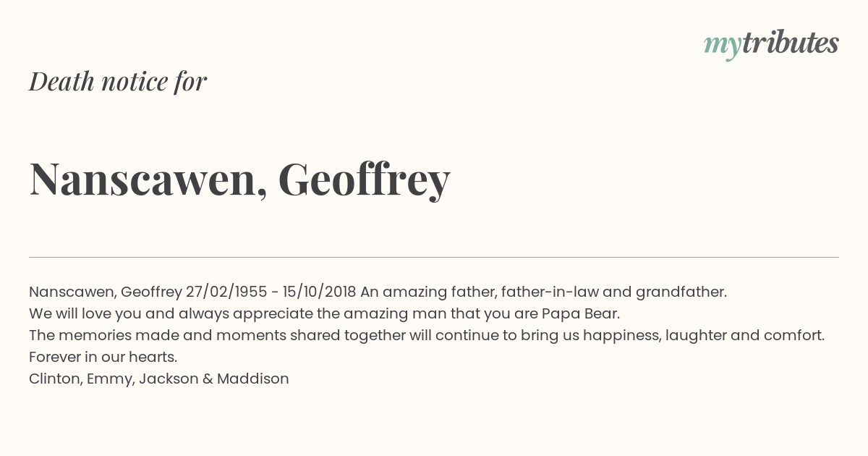Click the name 'Maddison' in signature
Image resolution: width=868 pixels, height=456 pixels.
[253, 379]
